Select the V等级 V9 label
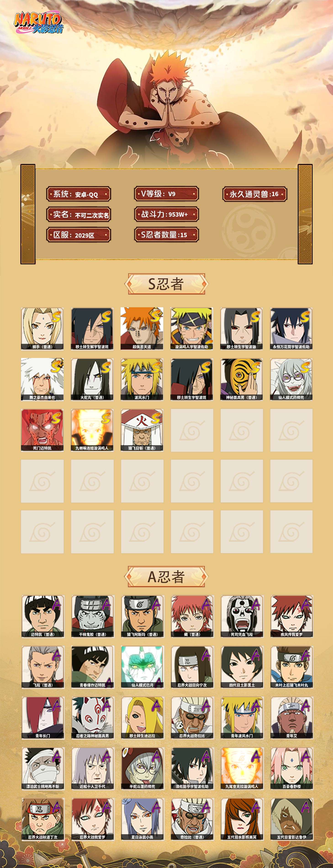The height and width of the screenshot is (868, 333). (x=166, y=194)
